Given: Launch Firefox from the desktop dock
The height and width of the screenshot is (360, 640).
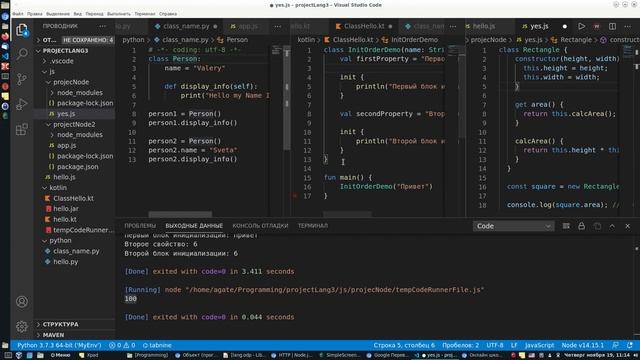Looking at the screenshot, I should pos(5,36).
